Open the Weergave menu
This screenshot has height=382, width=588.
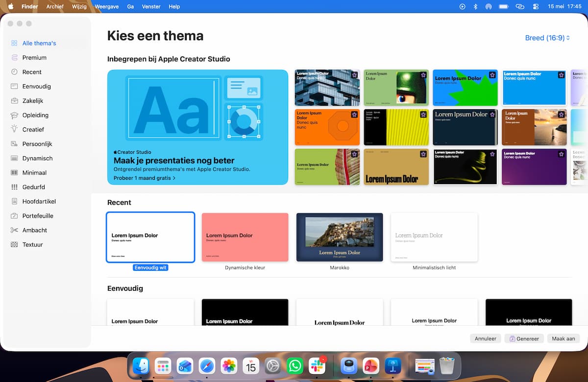108,6
